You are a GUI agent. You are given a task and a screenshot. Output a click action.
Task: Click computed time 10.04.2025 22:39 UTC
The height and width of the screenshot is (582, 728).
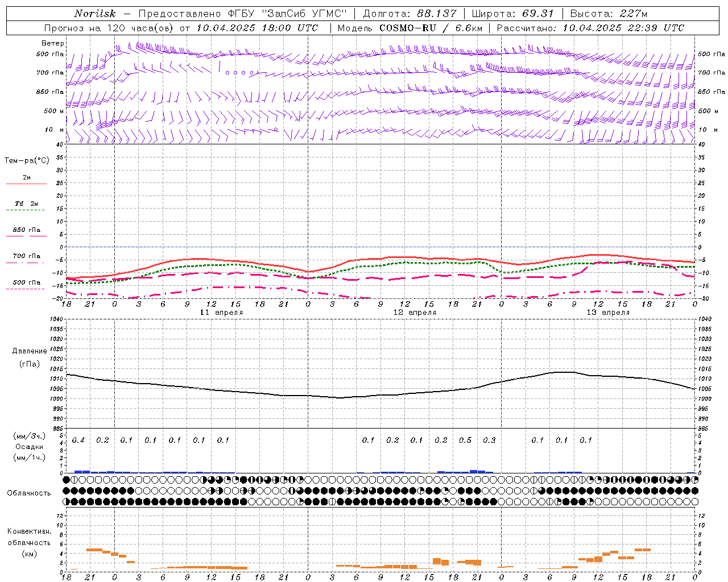pos(623,28)
